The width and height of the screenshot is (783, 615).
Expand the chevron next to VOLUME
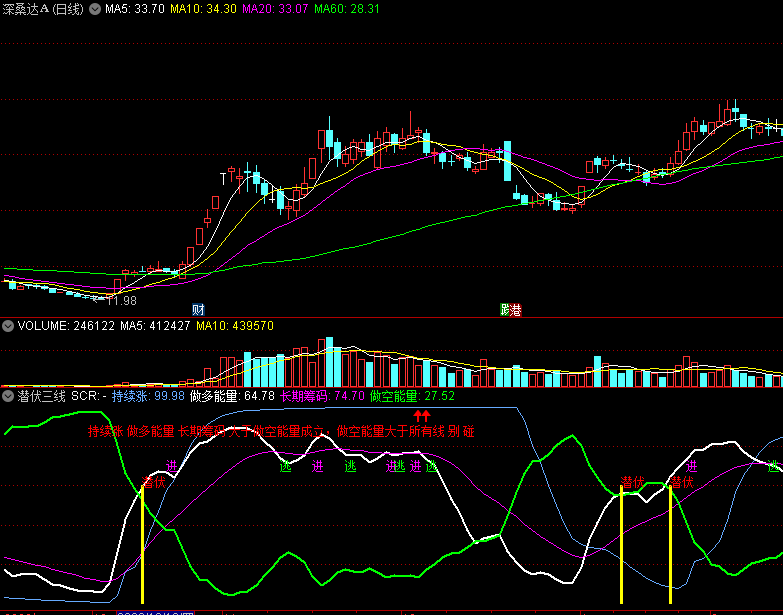pos(7,326)
